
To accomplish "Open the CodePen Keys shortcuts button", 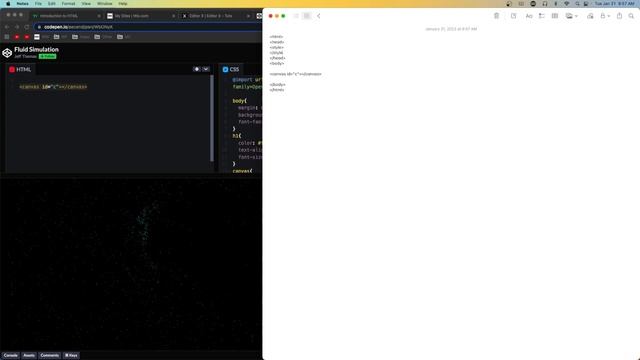I will (x=71, y=356).
